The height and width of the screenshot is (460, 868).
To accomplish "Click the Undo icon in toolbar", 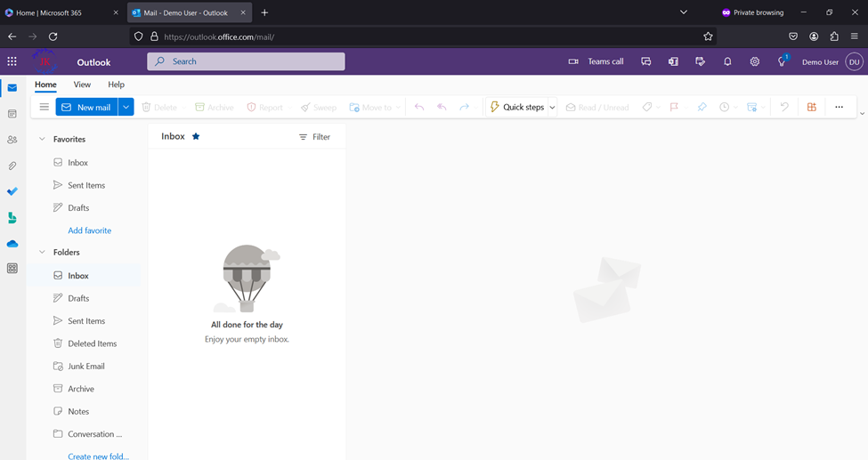I will 784,107.
